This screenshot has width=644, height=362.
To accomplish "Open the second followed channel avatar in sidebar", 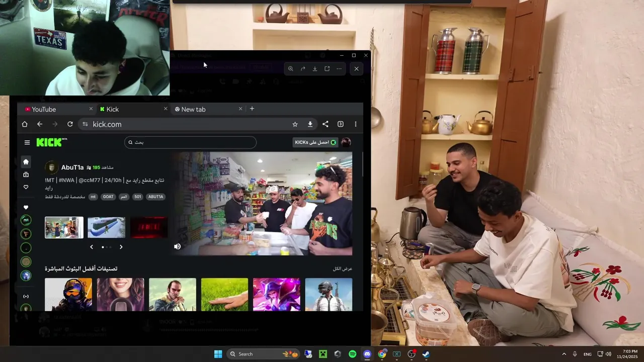I will 26,234.
